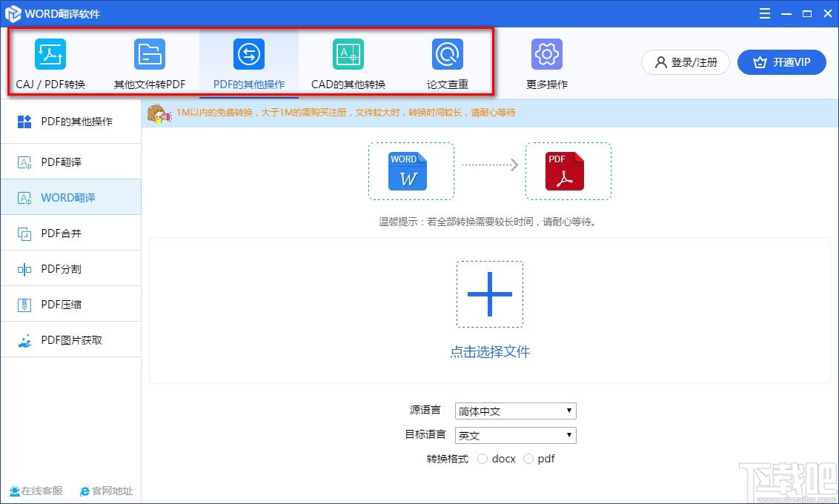Open the 登录/注册 login button

click(685, 62)
